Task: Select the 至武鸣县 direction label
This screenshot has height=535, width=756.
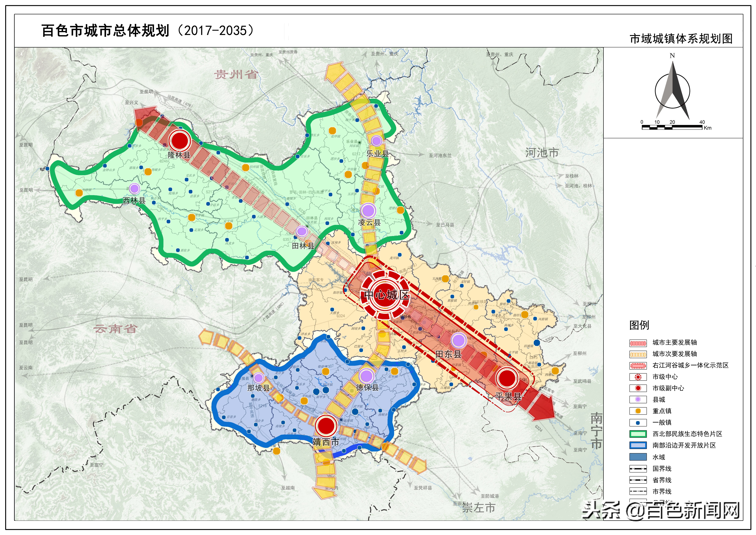Action: coord(582,381)
